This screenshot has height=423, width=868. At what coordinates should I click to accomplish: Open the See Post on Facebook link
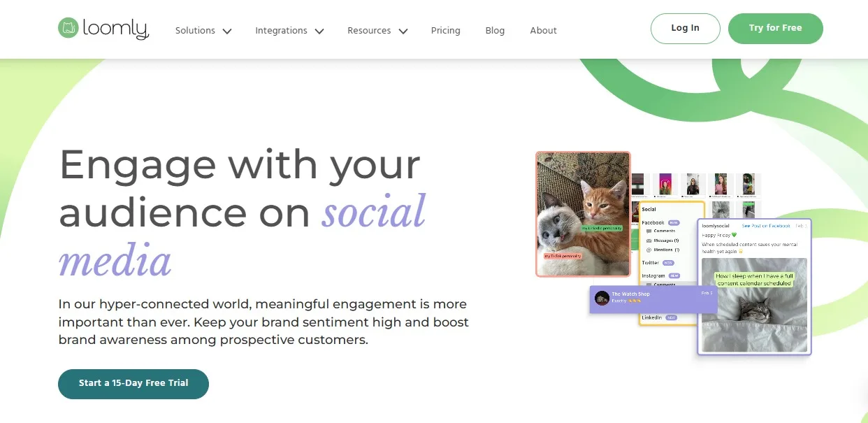coord(767,226)
